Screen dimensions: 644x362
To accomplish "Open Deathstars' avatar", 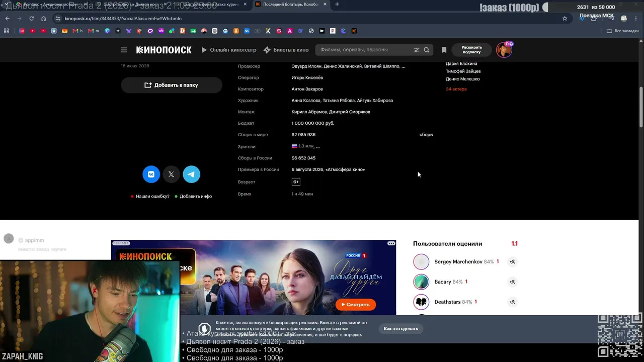I will 421,302.
